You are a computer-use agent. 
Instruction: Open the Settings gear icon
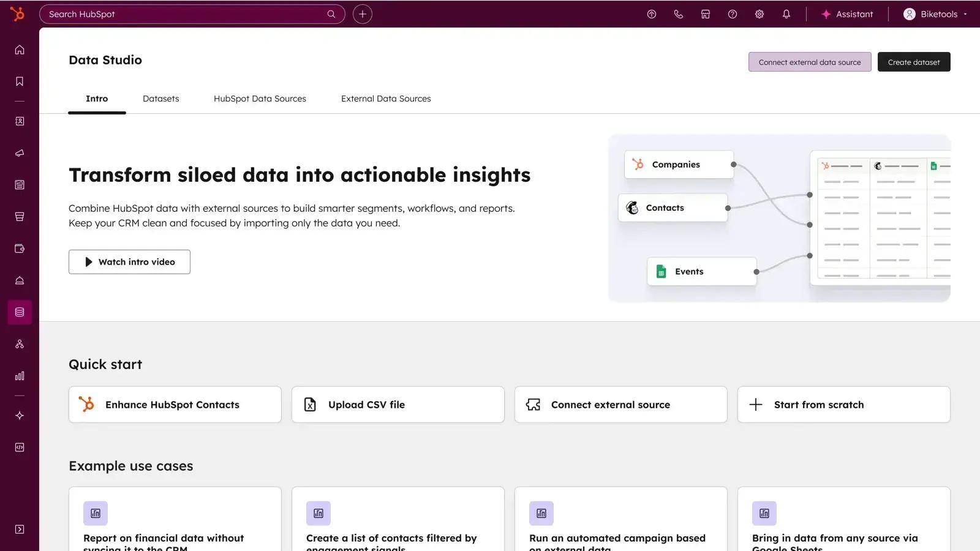[x=759, y=14]
